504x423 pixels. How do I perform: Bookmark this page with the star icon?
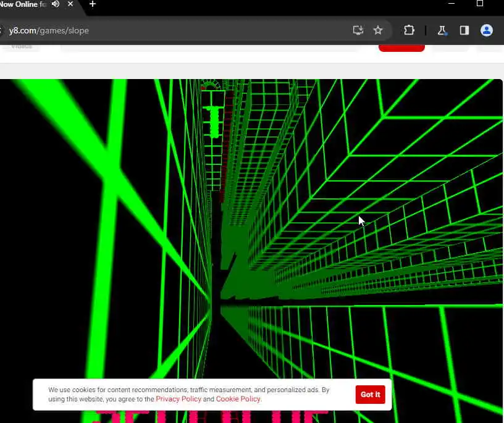pos(378,30)
